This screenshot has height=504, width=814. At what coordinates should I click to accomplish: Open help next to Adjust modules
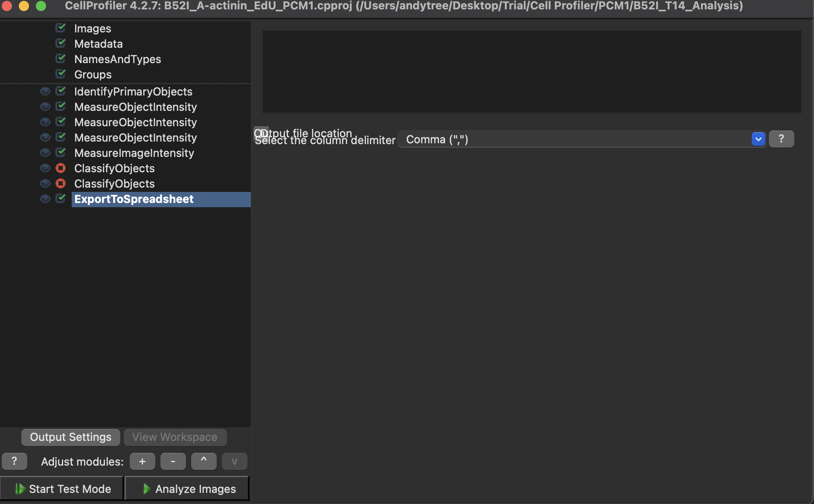pos(15,461)
